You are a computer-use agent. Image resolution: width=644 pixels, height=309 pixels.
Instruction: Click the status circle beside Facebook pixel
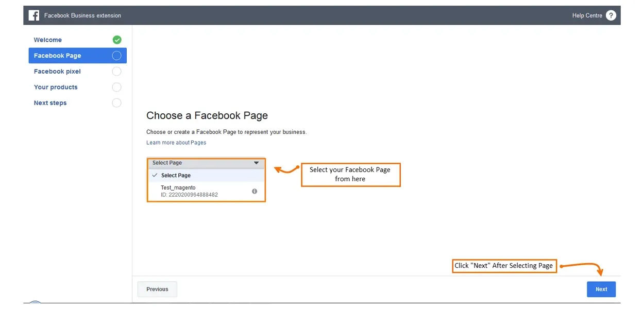pyautogui.click(x=117, y=72)
